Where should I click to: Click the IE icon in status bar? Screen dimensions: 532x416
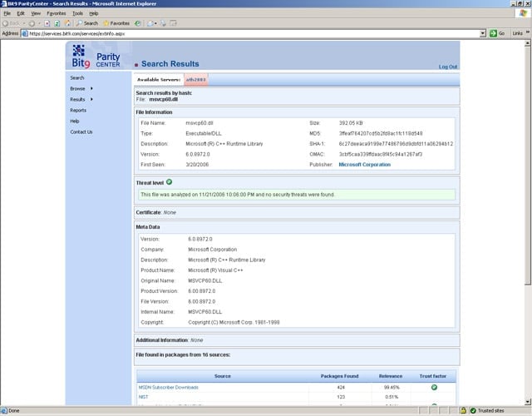(4, 410)
